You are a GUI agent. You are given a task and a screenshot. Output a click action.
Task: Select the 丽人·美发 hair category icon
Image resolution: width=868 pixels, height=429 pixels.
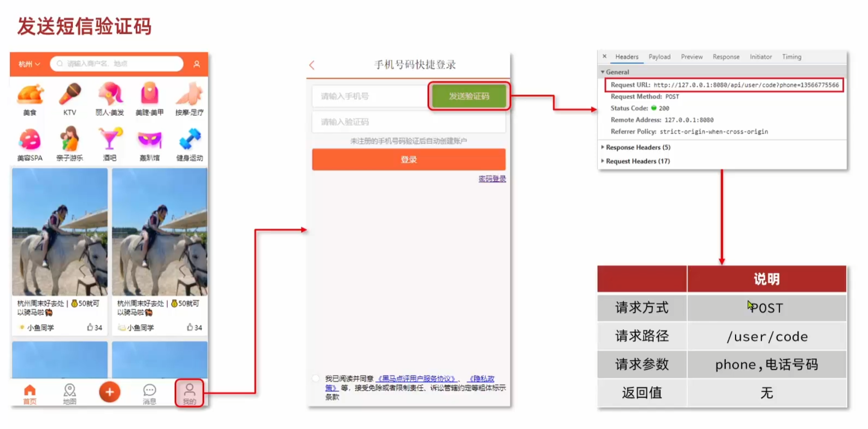coord(110,94)
